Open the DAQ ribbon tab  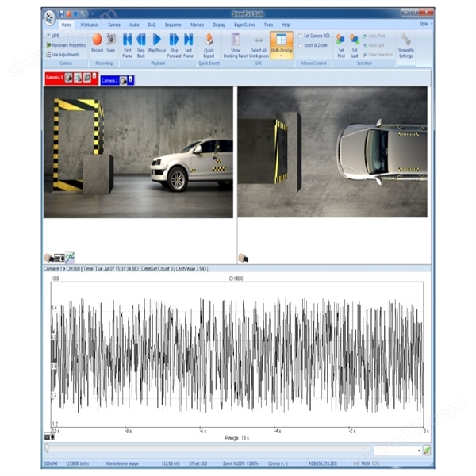(x=152, y=25)
